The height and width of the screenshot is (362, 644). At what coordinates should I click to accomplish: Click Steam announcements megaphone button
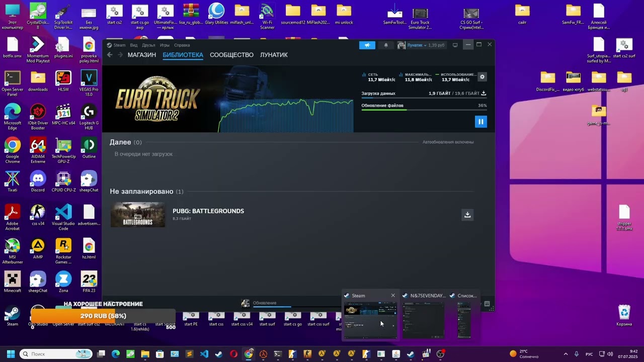(367, 45)
